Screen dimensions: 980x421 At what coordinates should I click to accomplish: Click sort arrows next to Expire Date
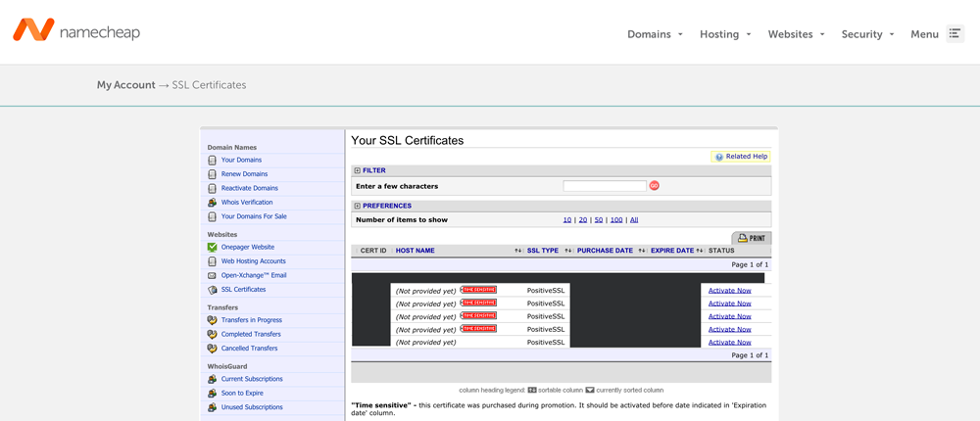pyautogui.click(x=700, y=251)
